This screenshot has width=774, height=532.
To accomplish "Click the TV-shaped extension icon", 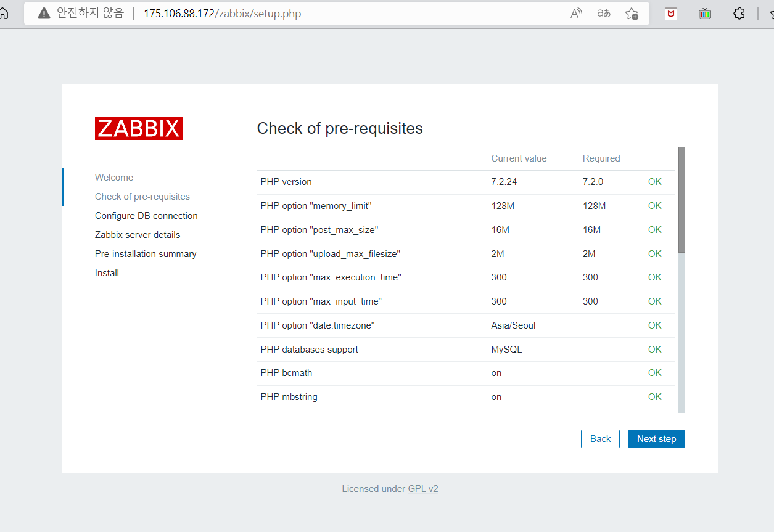I will pos(705,13).
